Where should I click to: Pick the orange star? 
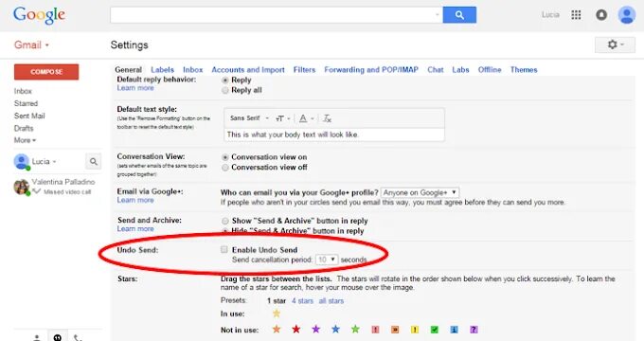(277, 329)
